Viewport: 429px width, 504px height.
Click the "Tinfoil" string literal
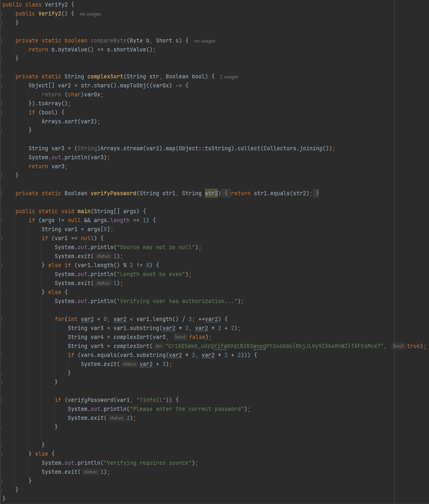[151, 400]
